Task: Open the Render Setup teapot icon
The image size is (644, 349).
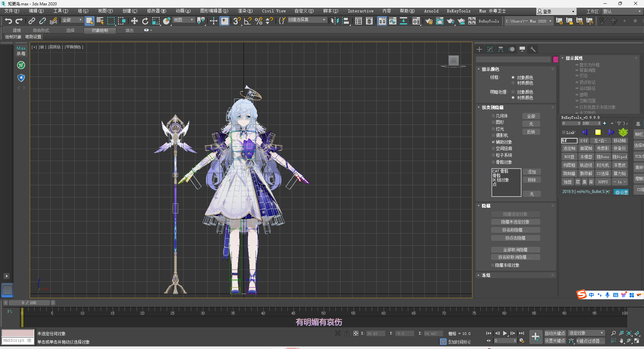Action: pyautogui.click(x=429, y=21)
